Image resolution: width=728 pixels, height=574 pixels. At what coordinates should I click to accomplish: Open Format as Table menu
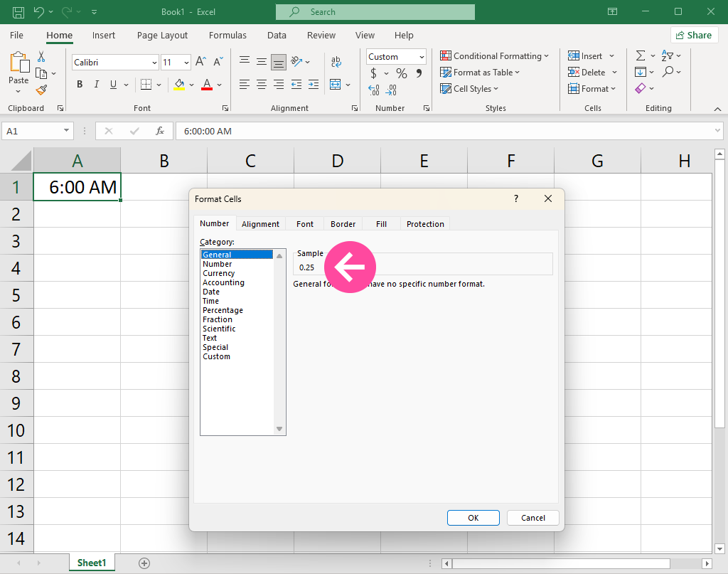480,73
